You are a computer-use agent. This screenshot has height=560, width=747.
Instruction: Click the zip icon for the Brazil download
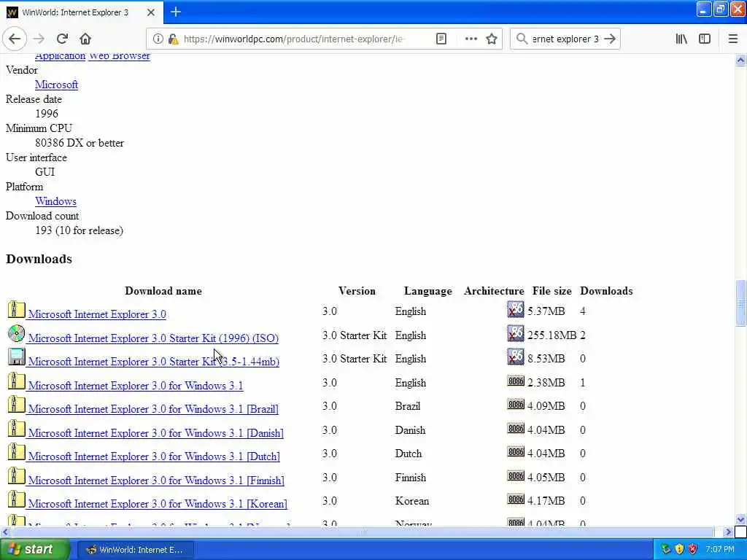[x=16, y=404]
